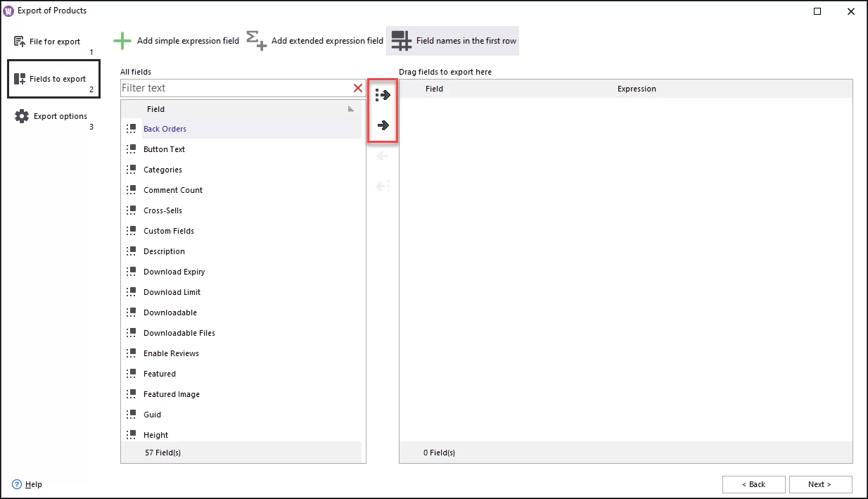The image size is (868, 499).
Task: Click the single right arrow to move field
Action: click(x=382, y=125)
